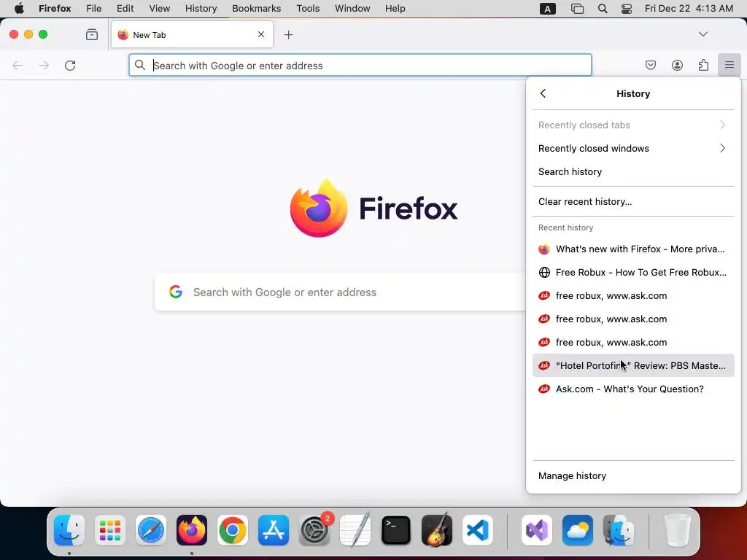Open the Firefox account avatar icon
The height and width of the screenshot is (560, 747).
click(x=677, y=65)
